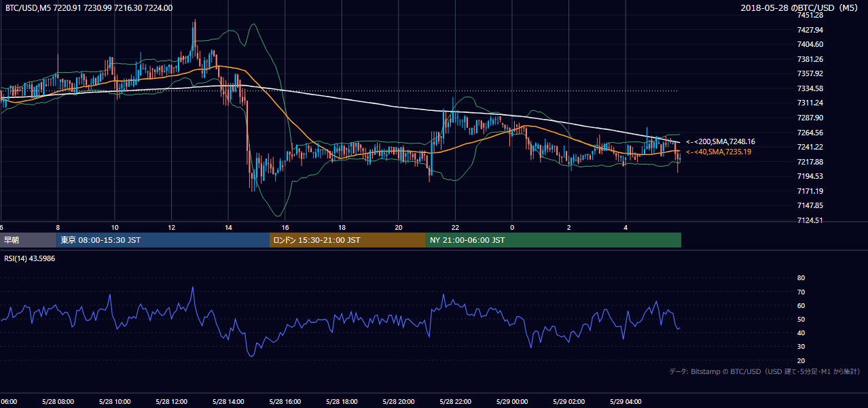Viewport: 868px width, 408px height.
Task: Click the 5/28 10:00 time label
Action: pos(115,402)
